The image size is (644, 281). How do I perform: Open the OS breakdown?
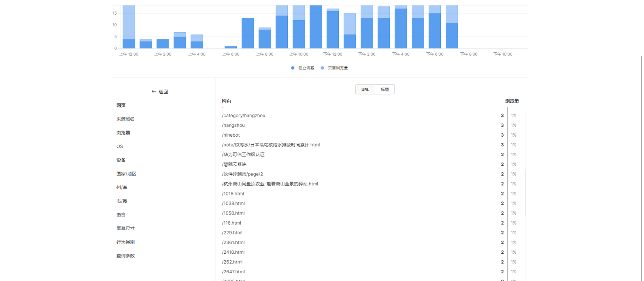(x=120, y=147)
